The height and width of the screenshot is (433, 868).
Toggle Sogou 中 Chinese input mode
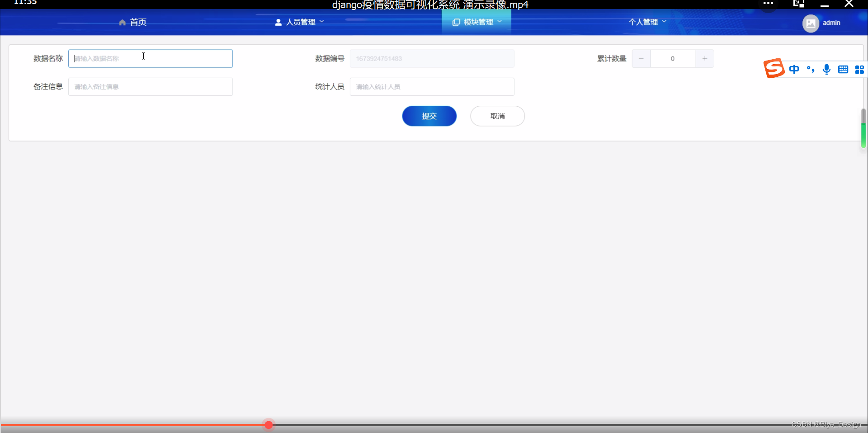[x=794, y=69]
